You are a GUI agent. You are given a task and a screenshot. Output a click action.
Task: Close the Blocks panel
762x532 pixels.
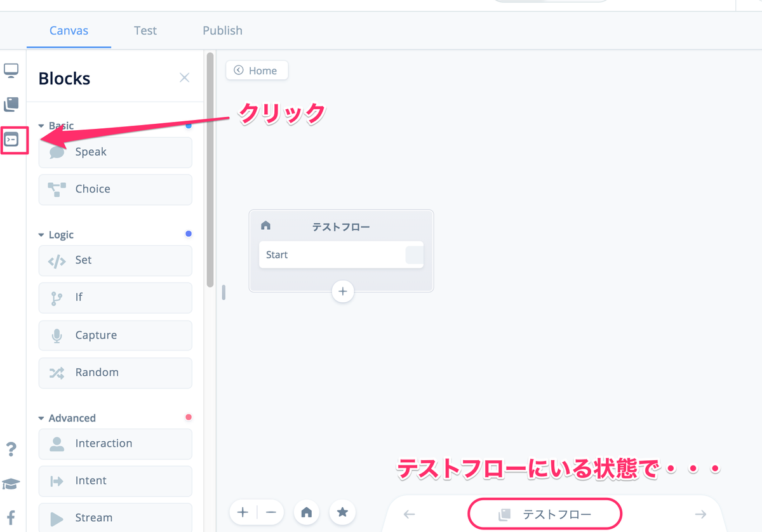point(184,77)
